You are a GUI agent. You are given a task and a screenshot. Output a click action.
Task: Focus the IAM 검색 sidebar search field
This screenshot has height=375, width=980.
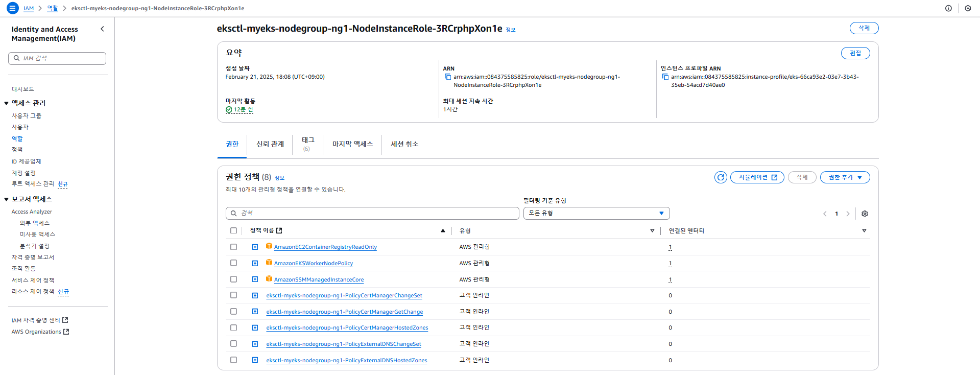(57, 58)
